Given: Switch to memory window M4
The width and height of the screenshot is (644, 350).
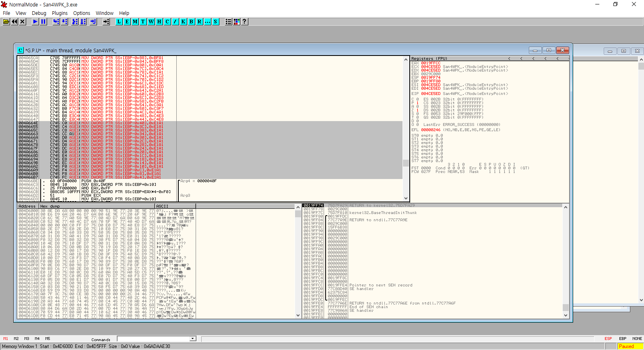Looking at the screenshot, I should pyautogui.click(x=37, y=339).
